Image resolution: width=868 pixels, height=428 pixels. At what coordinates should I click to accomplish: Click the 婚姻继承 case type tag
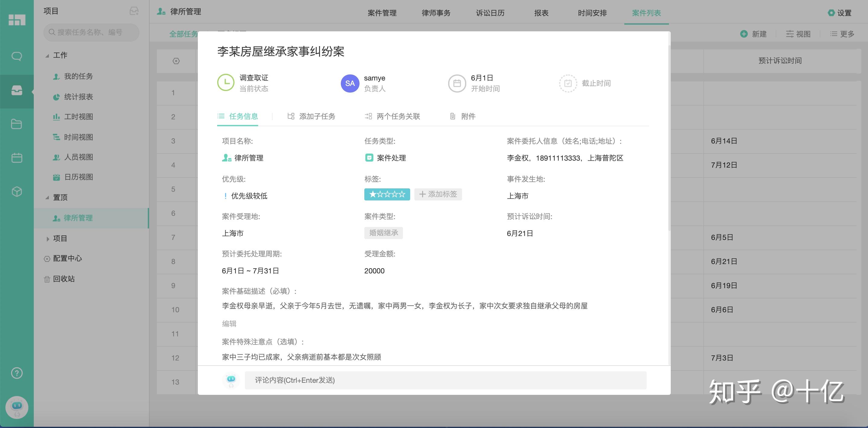383,233
